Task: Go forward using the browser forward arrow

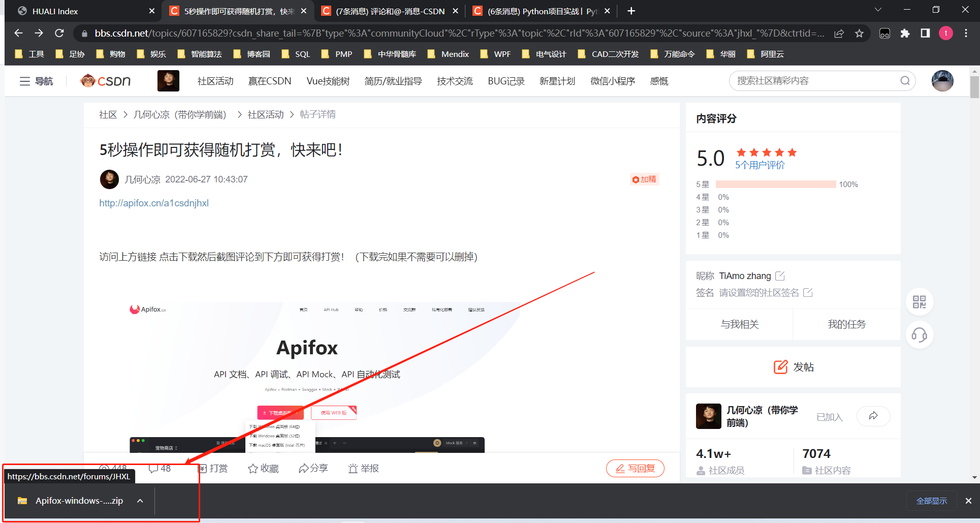Action: [39, 33]
